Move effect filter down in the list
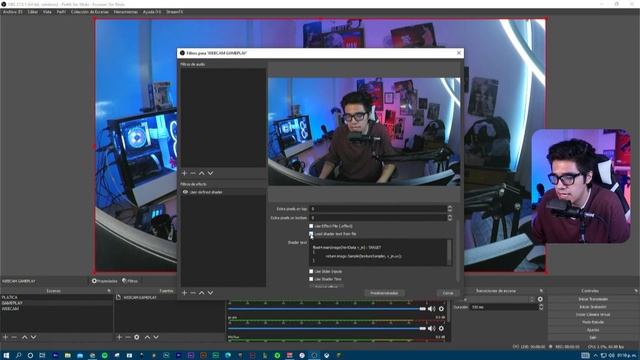 pos(210,293)
